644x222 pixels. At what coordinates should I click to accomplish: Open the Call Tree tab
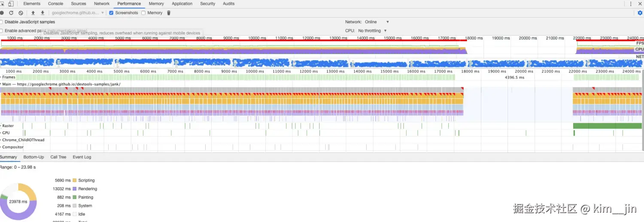tap(58, 157)
